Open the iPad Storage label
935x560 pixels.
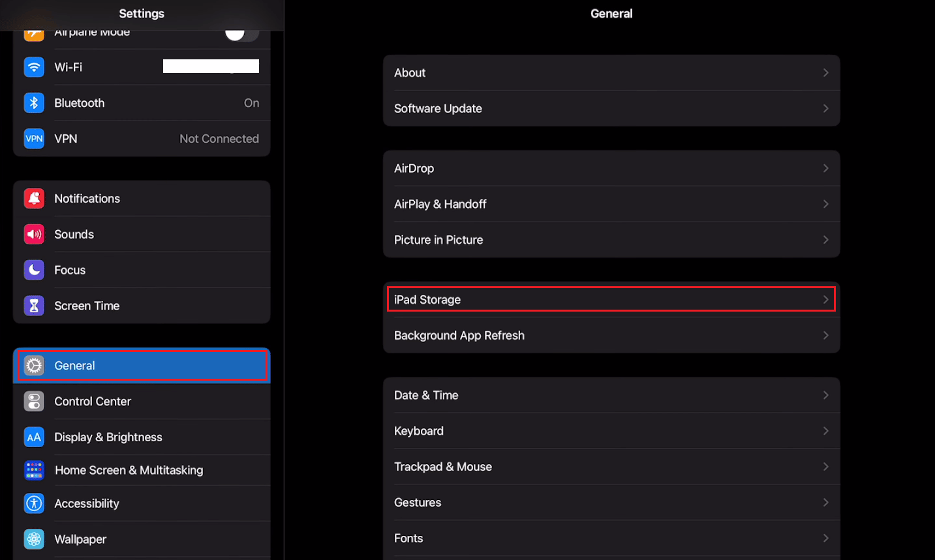(x=427, y=300)
